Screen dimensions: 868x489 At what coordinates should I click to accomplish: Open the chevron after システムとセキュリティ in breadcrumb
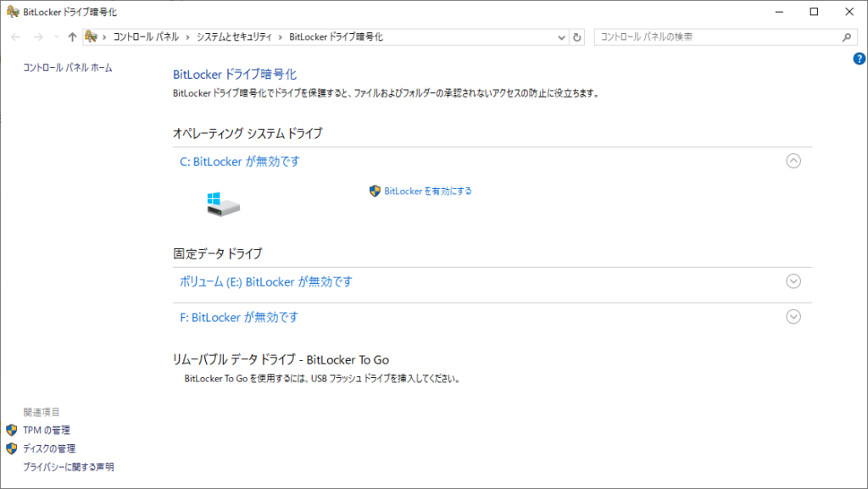pos(281,37)
